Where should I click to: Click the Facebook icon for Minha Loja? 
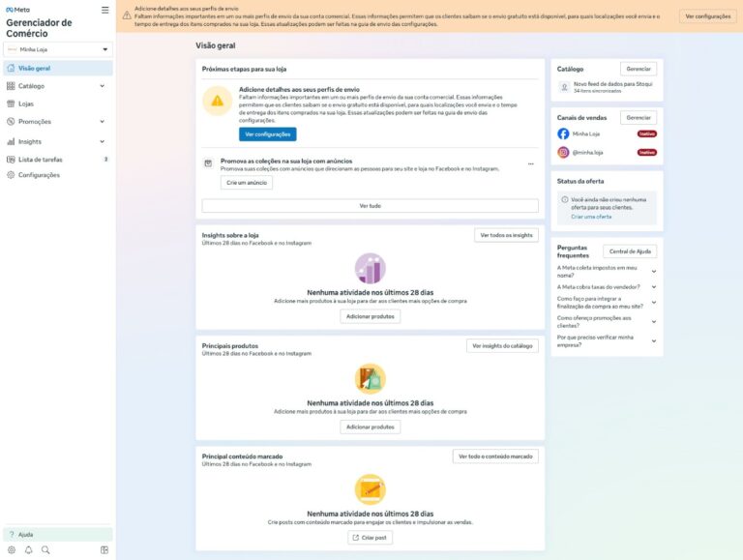point(563,134)
